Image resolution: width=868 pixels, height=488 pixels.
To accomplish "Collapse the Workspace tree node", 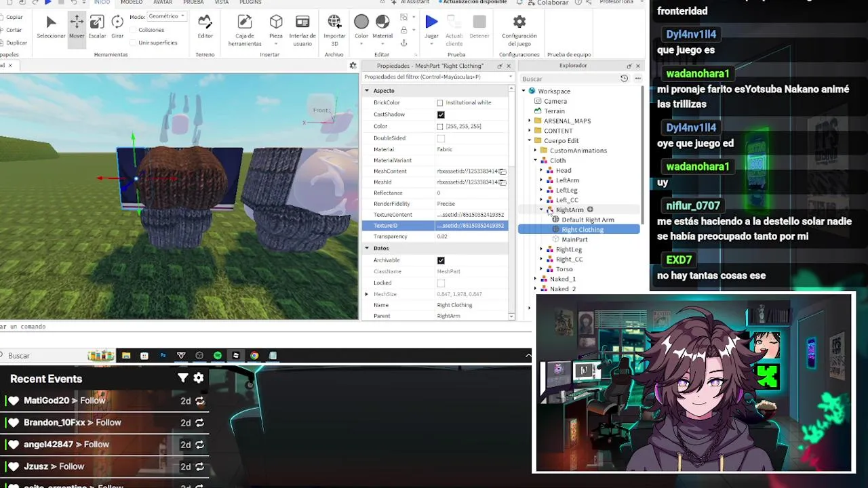I will 524,91.
